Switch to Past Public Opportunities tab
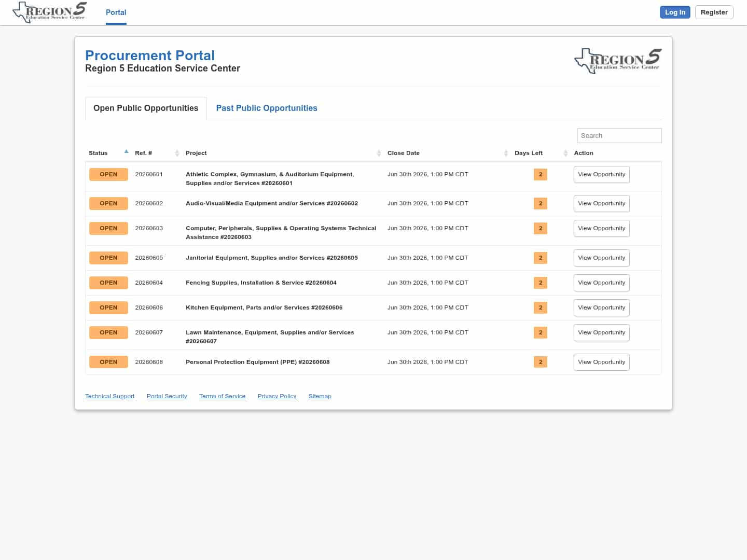This screenshot has width=747, height=560. tap(267, 108)
